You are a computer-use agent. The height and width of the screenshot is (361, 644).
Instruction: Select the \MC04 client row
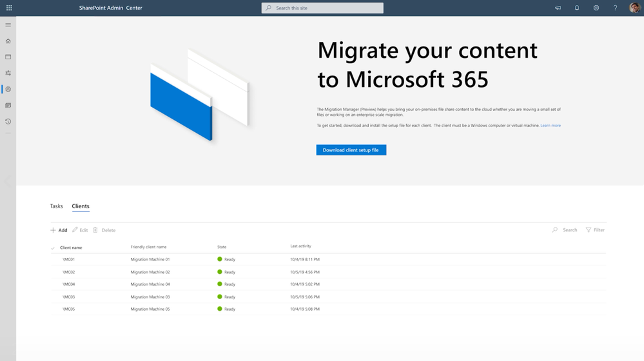click(x=328, y=284)
